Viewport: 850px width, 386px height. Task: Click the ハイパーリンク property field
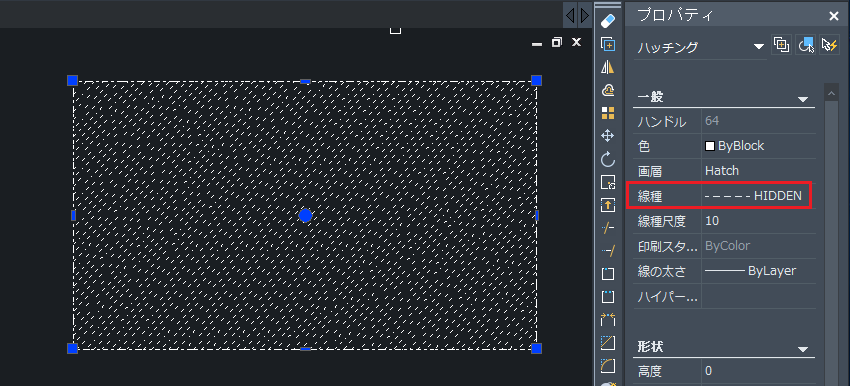pos(758,296)
